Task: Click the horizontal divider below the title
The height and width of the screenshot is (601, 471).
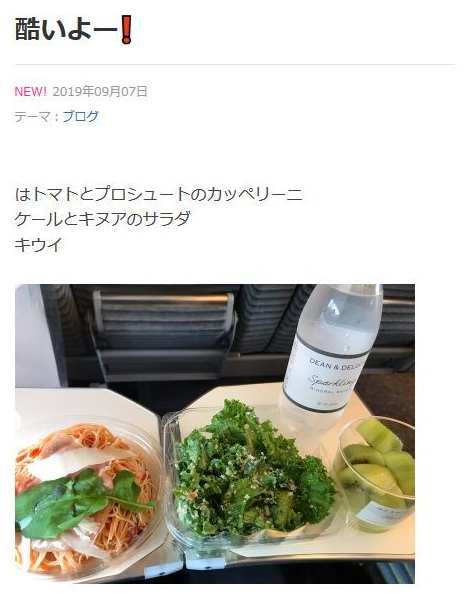Action: (235, 64)
